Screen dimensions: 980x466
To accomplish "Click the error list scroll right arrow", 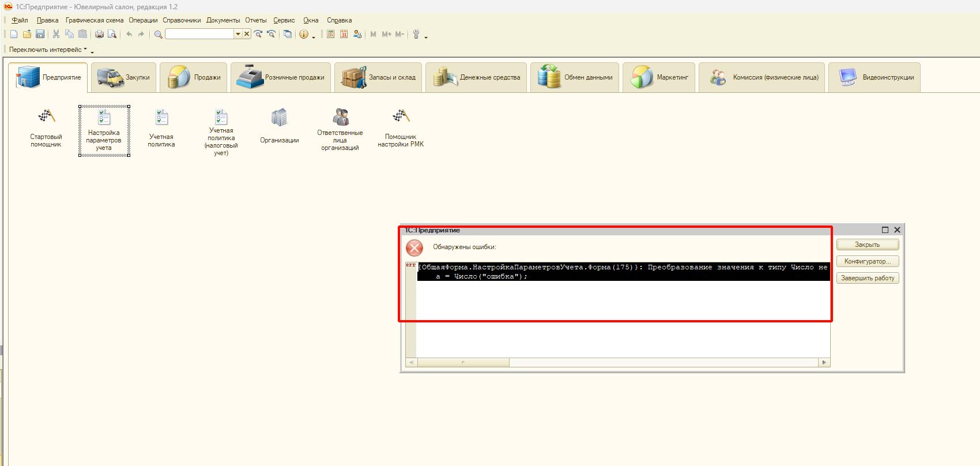I will coord(824,363).
